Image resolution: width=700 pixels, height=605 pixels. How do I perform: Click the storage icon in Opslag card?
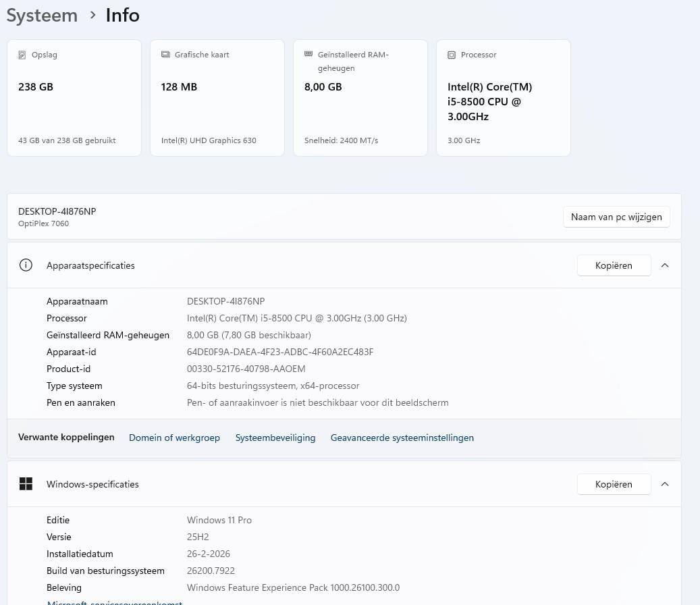click(22, 55)
